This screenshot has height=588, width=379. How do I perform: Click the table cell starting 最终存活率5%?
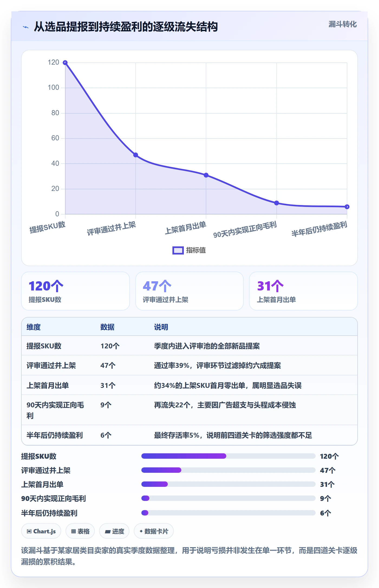[x=233, y=435]
